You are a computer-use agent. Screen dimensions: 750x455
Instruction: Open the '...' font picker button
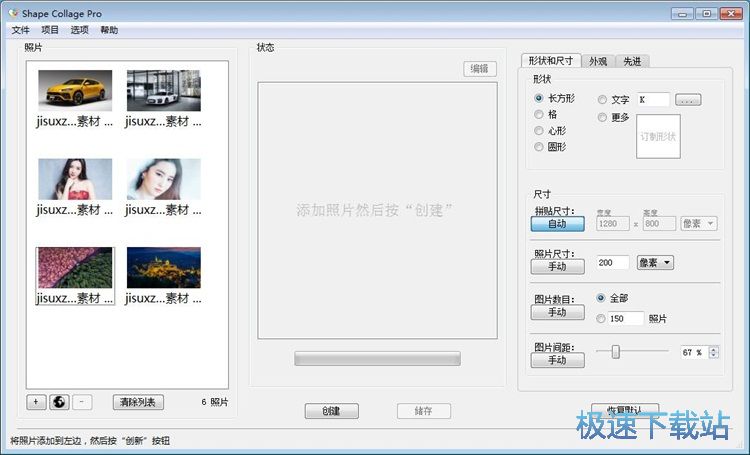pos(688,100)
